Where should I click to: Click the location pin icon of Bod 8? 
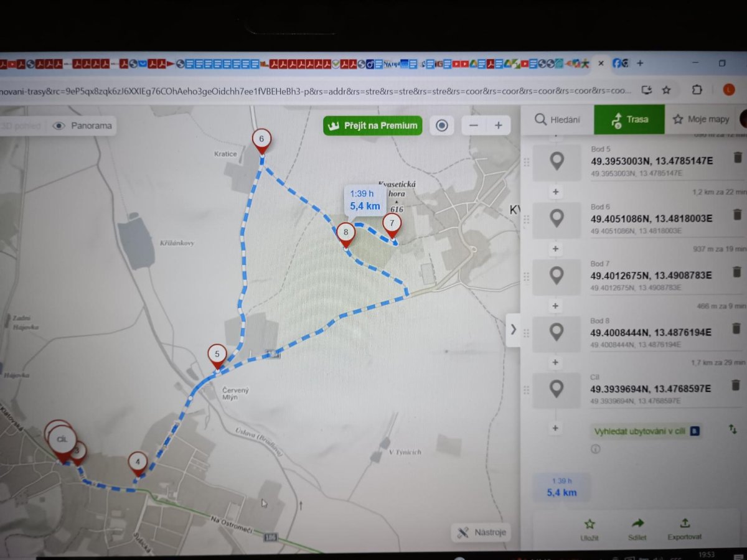pos(557,333)
